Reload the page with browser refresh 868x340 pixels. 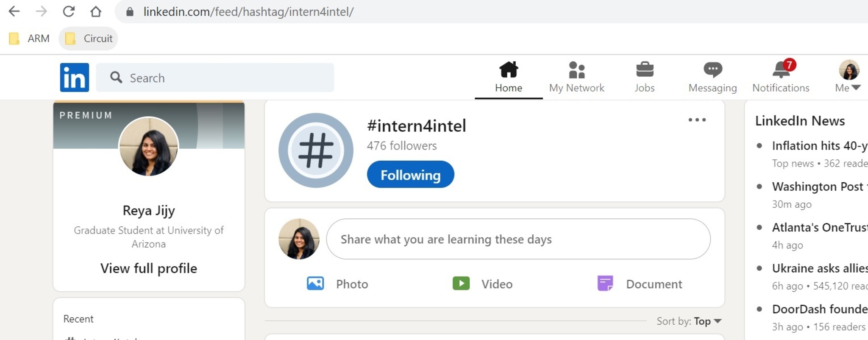[69, 11]
